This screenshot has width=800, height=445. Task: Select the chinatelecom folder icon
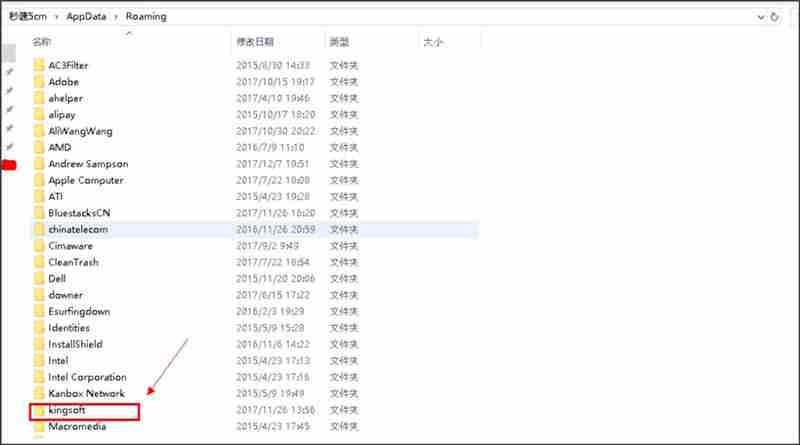tap(39, 229)
